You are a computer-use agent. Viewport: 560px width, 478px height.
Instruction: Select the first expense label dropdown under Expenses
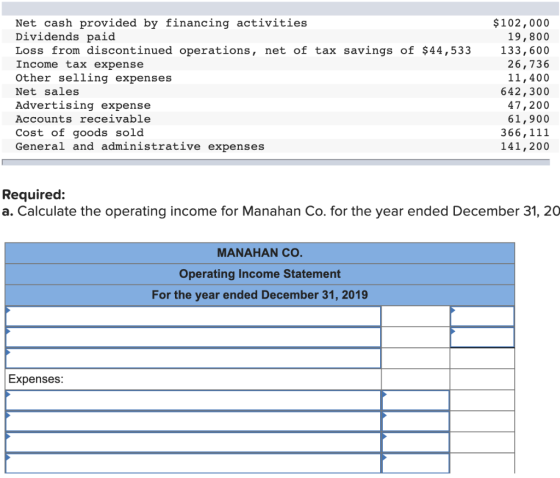click(193, 400)
